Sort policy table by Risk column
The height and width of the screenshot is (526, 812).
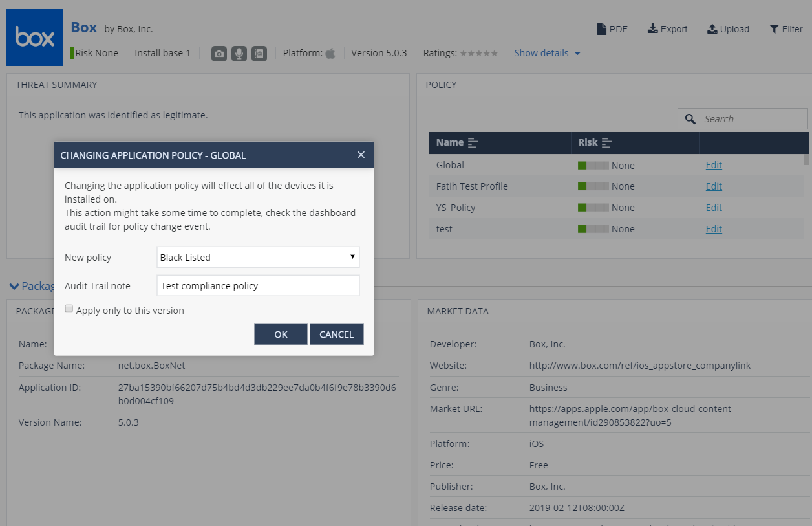(x=606, y=142)
